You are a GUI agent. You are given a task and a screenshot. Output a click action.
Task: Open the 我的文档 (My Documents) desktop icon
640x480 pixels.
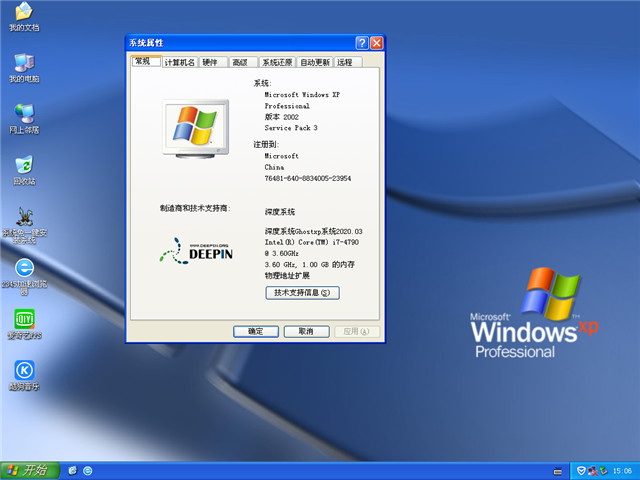click(x=24, y=16)
